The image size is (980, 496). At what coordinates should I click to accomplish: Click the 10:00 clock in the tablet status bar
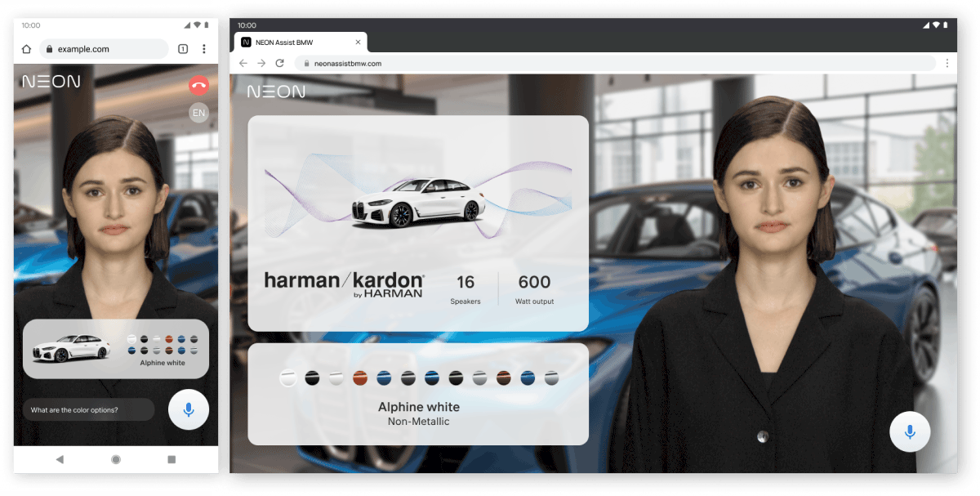click(x=247, y=25)
